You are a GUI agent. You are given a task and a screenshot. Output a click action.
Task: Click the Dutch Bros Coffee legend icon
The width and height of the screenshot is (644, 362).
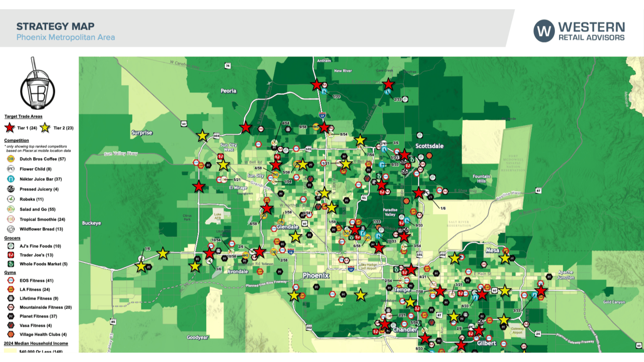pyautogui.click(x=11, y=159)
